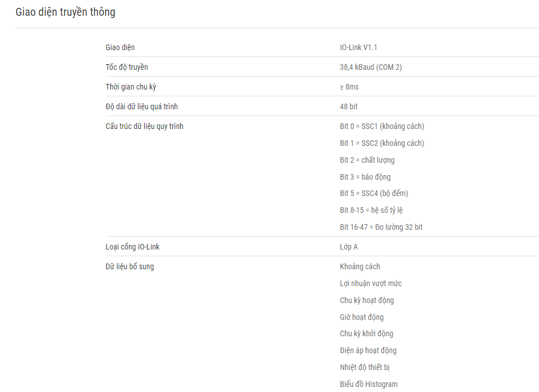Click the '38,4 kBaud (COM 2)' value

click(x=371, y=67)
